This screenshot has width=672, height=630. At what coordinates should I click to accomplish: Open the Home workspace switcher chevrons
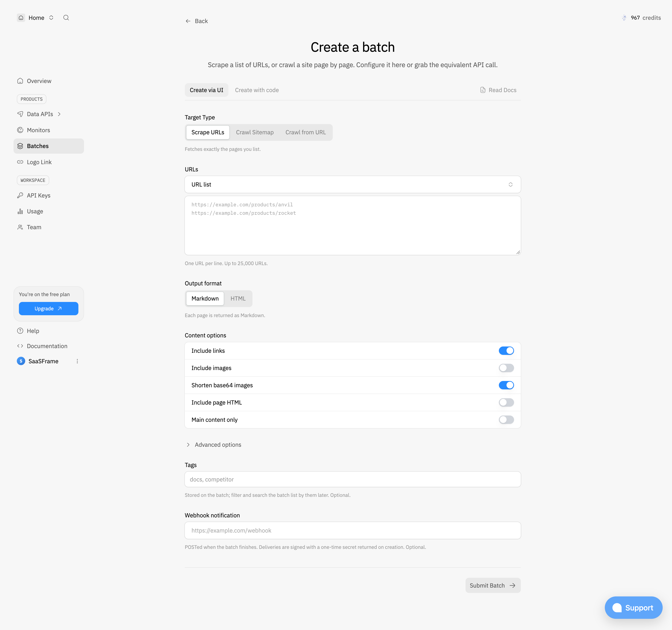[51, 17]
